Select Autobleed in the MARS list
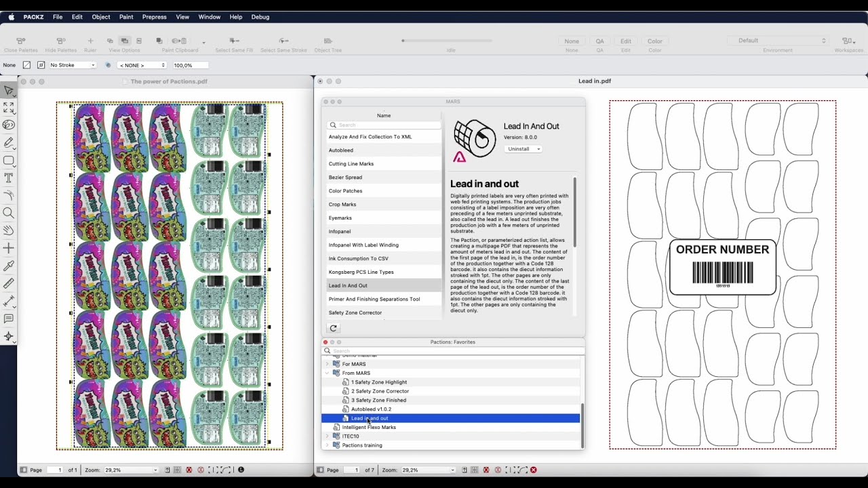 [x=384, y=150]
